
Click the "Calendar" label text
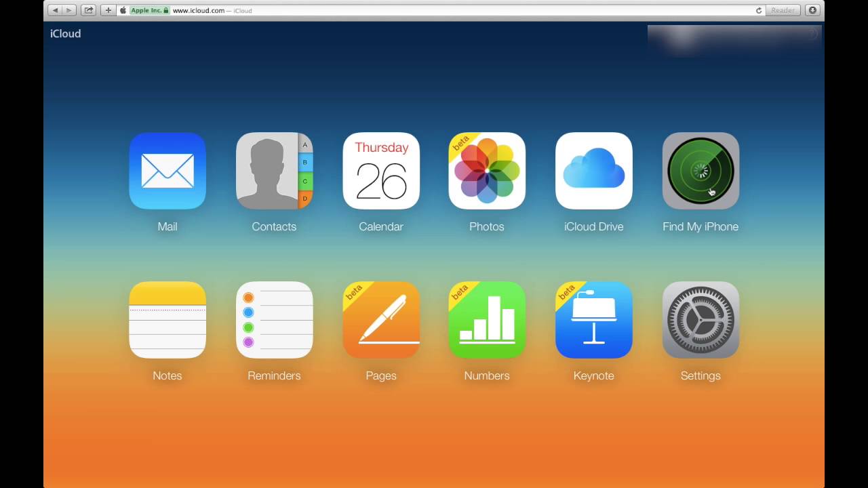381,226
